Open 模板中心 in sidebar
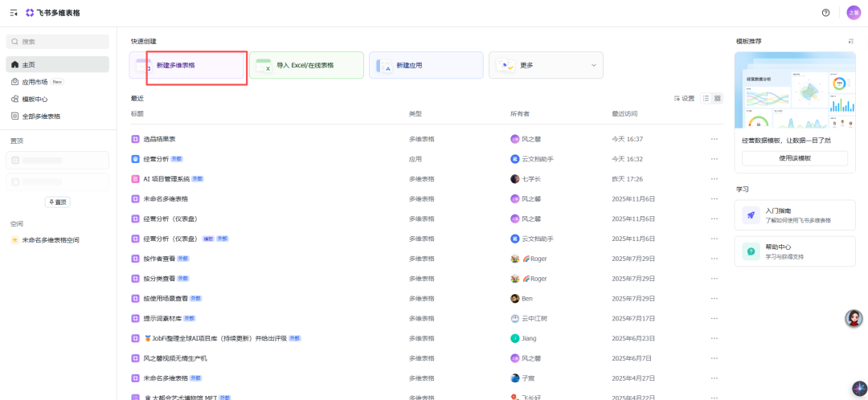868x400 pixels. click(x=58, y=99)
